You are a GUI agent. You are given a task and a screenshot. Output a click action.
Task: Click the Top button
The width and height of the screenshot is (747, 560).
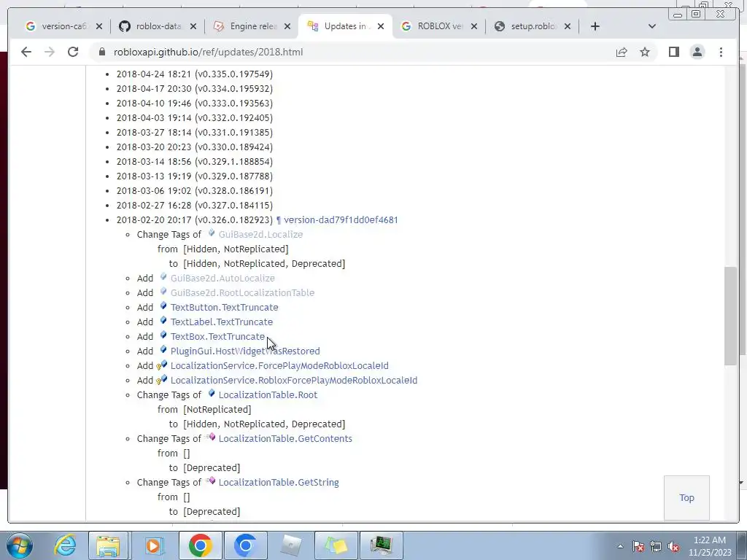click(686, 497)
